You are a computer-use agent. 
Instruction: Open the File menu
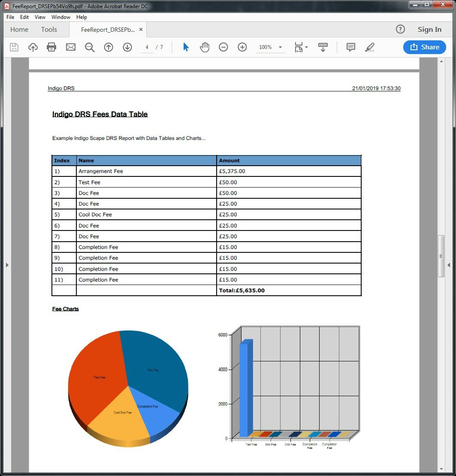[10, 17]
